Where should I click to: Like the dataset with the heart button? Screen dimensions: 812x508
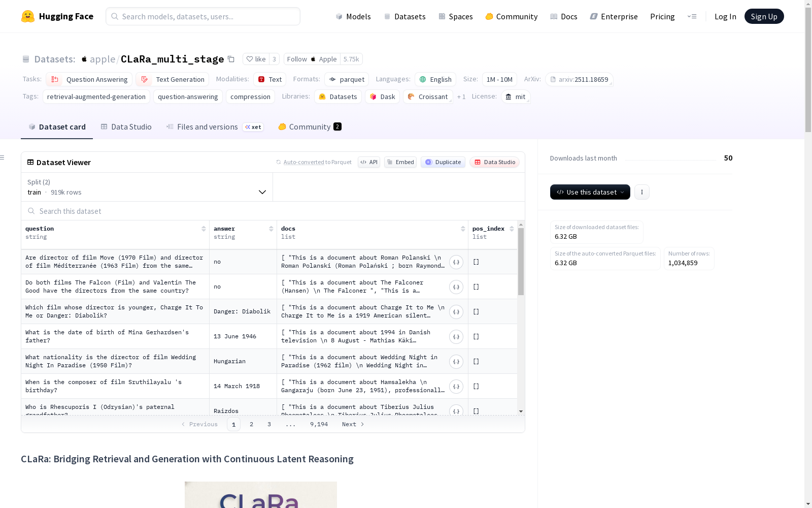point(256,59)
